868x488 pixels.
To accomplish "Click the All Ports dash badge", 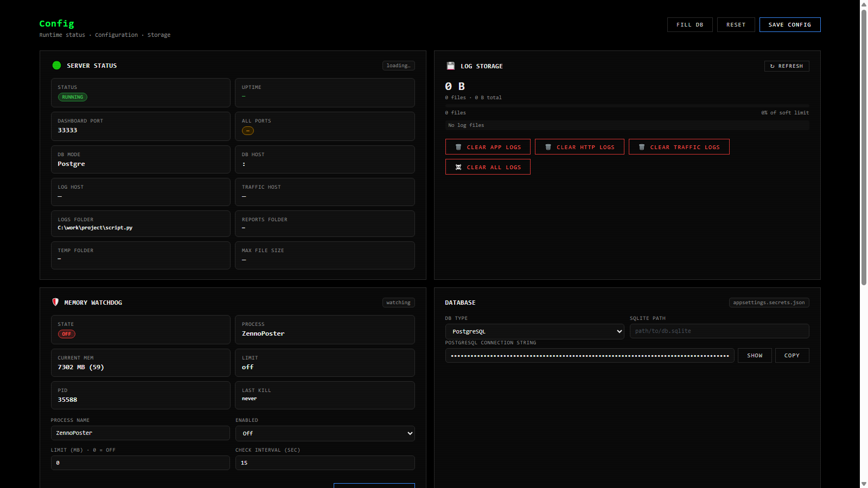I will [x=248, y=131].
